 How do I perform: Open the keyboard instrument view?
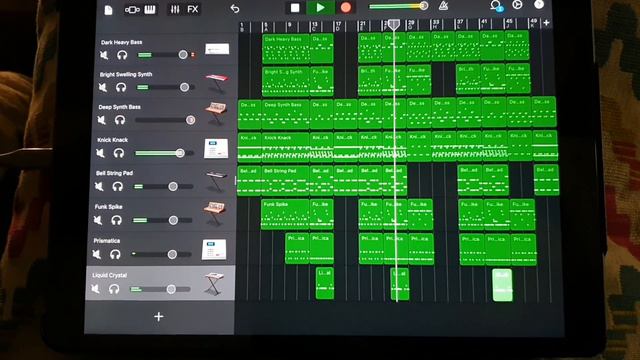150,9
